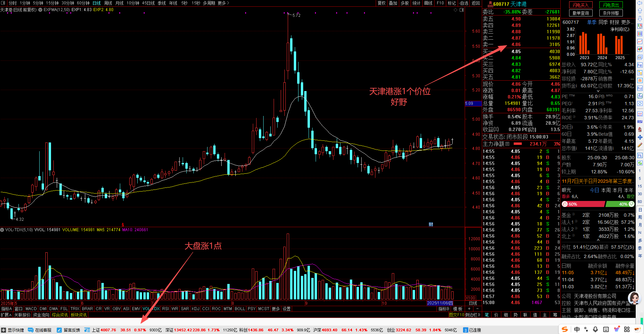Select 同季 same quarter view
This screenshot has height=334, width=644.
[x=603, y=22]
